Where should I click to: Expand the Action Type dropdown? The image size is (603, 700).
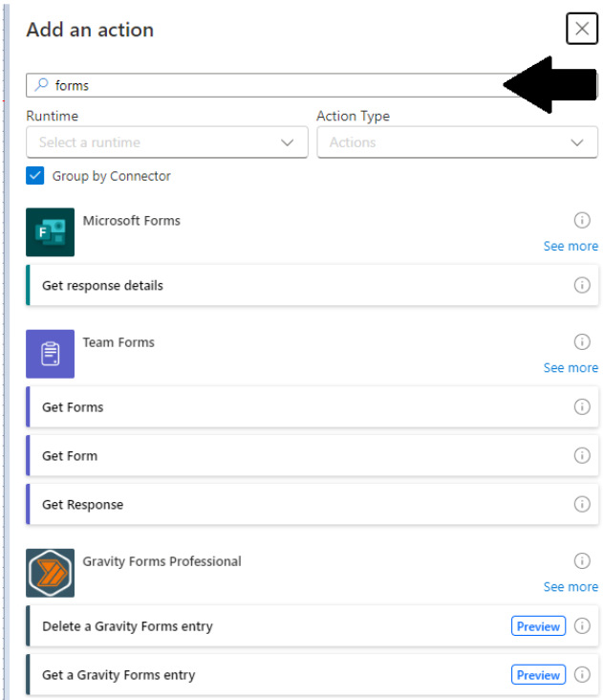pyautogui.click(x=457, y=142)
